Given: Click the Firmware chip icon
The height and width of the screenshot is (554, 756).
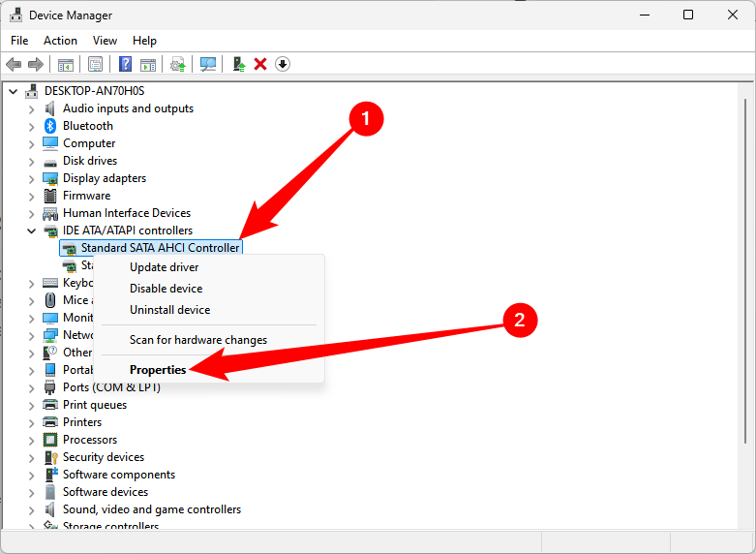Looking at the screenshot, I should point(50,196).
